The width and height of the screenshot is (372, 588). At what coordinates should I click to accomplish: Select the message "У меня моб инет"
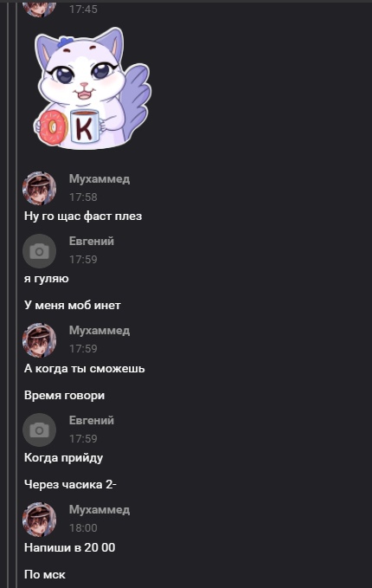point(73,305)
